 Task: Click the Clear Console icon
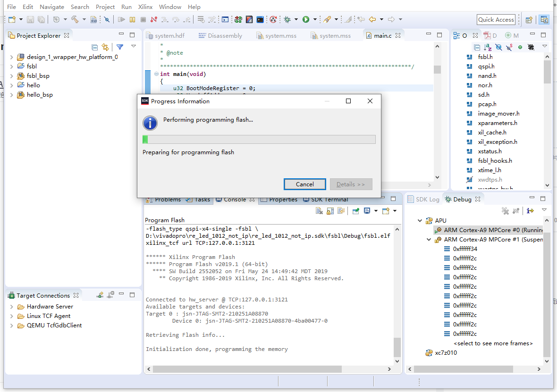pos(319,211)
